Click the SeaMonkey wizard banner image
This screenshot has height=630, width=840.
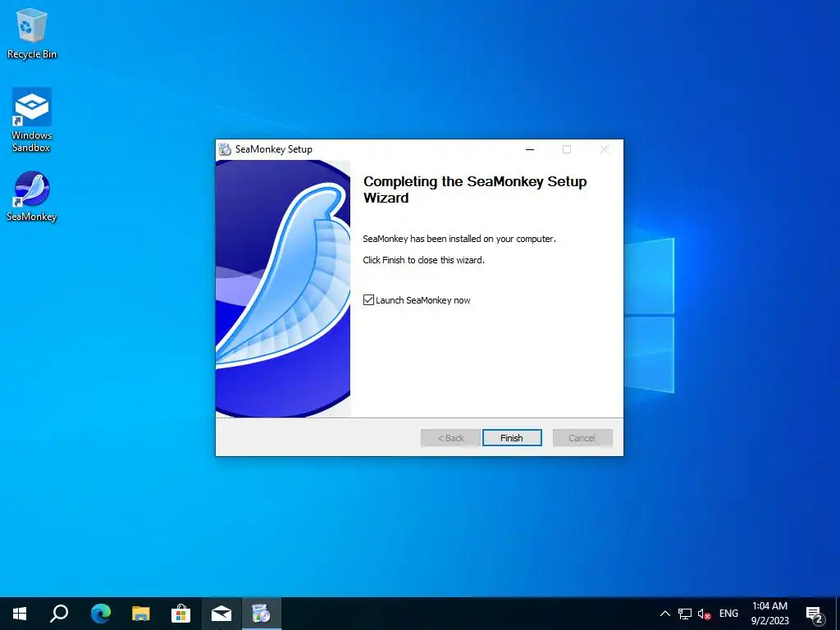pyautogui.click(x=283, y=289)
